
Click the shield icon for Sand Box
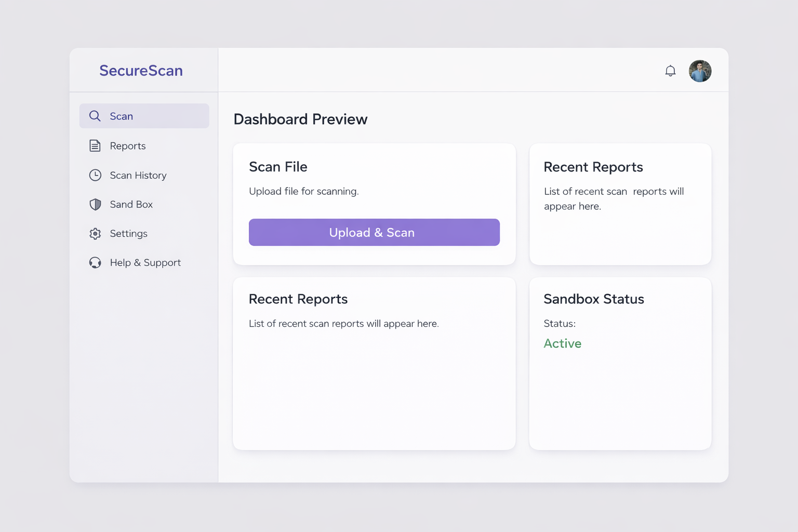click(95, 204)
